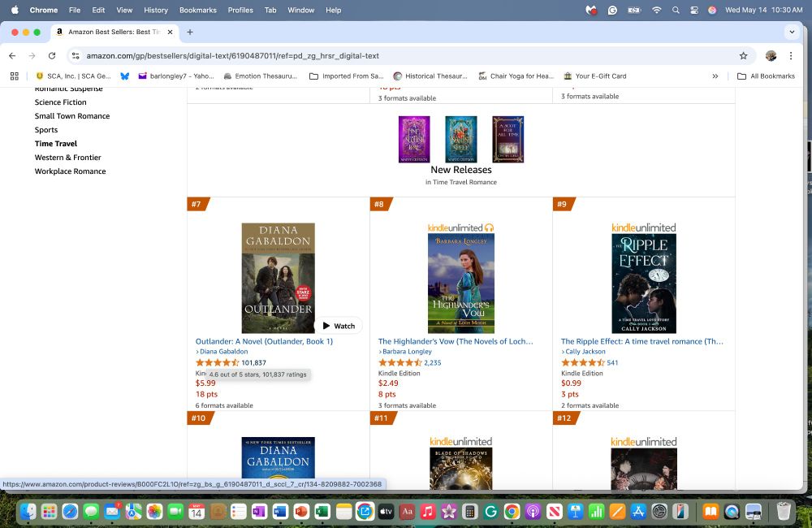812x528 pixels.
Task: Open the Bluesky butterfly bookmark
Action: point(125,76)
